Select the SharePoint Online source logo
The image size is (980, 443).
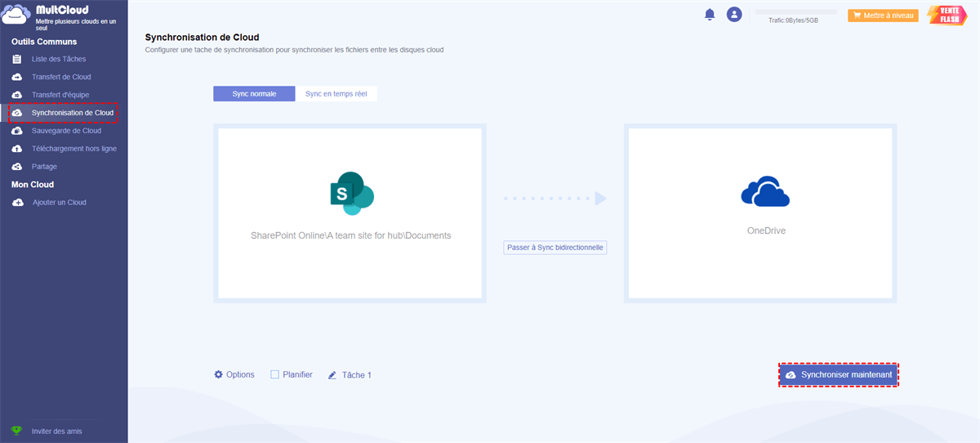tap(351, 194)
